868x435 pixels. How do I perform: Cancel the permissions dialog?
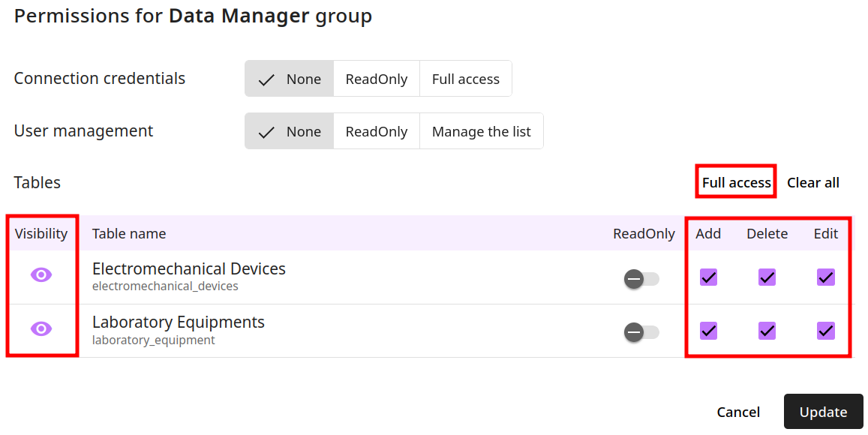point(738,412)
